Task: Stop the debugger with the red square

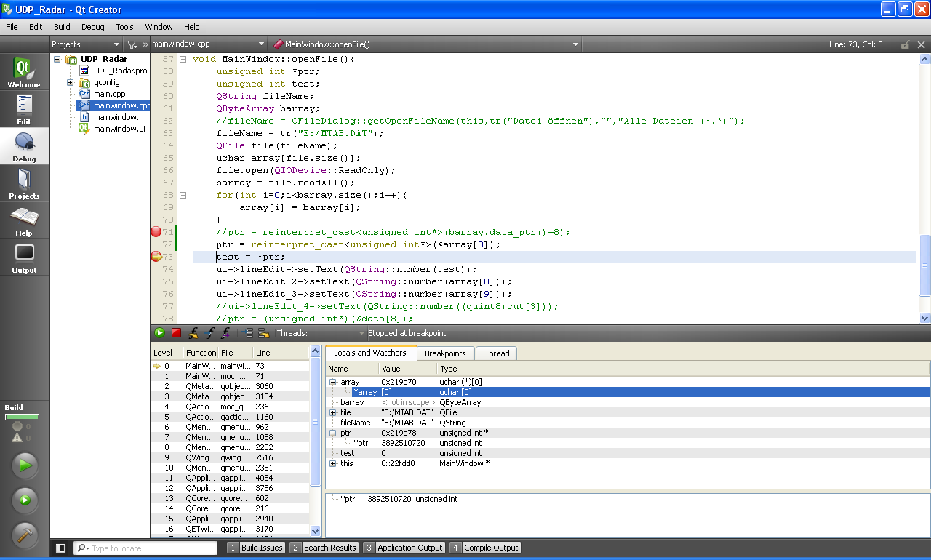Action: pos(176,333)
